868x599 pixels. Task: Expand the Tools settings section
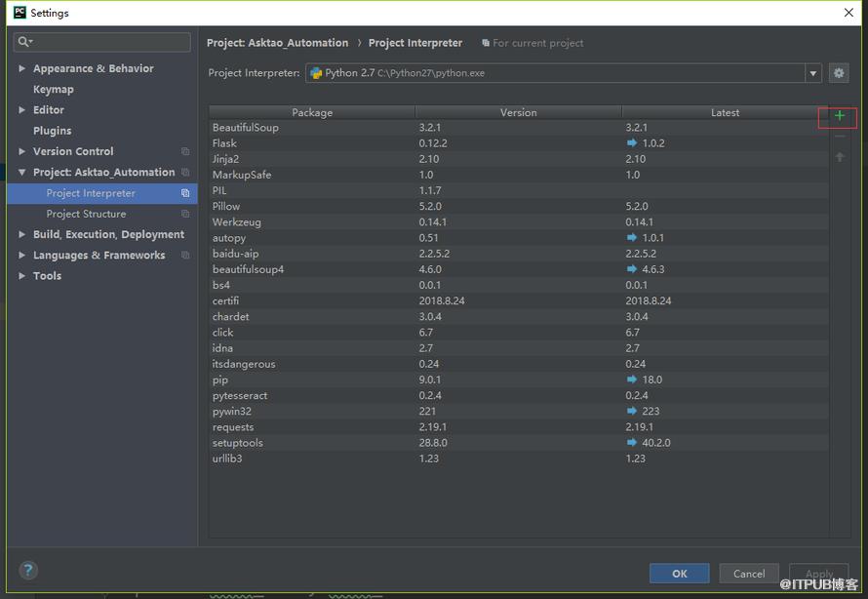pos(21,276)
